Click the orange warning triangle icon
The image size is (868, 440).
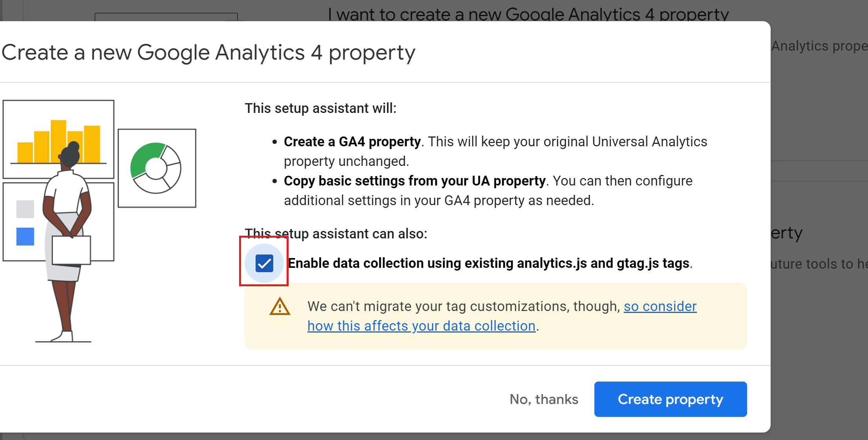[280, 307]
